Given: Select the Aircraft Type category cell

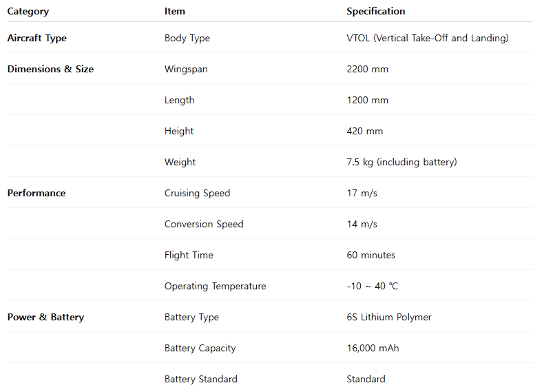Looking at the screenshot, I should (x=37, y=38).
